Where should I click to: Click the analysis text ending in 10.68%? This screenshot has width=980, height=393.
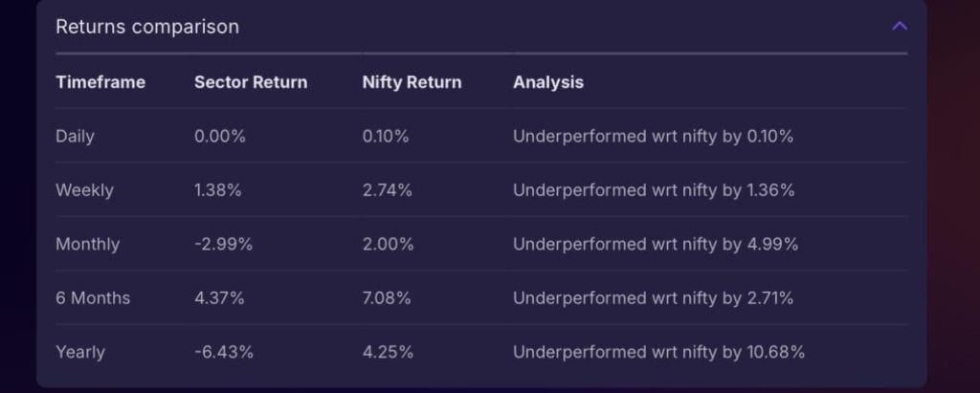(x=658, y=352)
